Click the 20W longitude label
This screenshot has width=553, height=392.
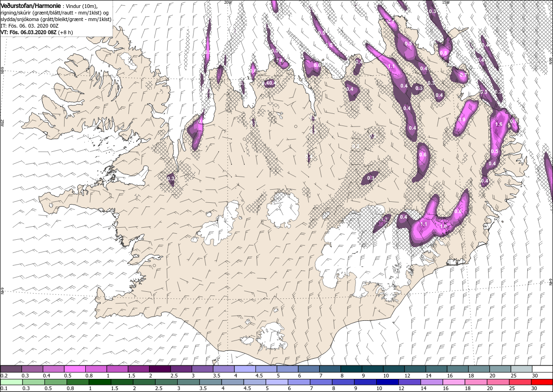pyautogui.click(x=228, y=2)
